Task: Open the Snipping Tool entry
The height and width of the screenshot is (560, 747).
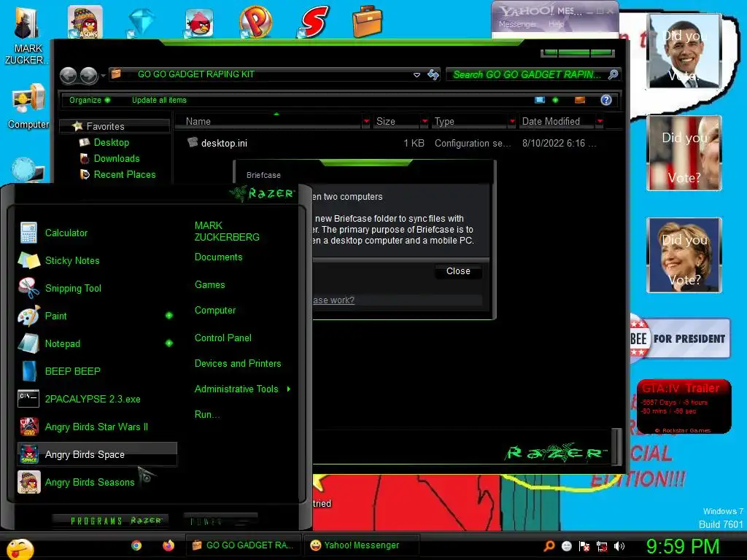Action: [97, 288]
